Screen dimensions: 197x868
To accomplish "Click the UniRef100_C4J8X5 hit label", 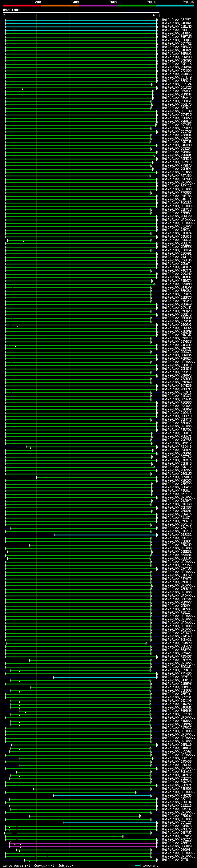I will (x=177, y=33).
